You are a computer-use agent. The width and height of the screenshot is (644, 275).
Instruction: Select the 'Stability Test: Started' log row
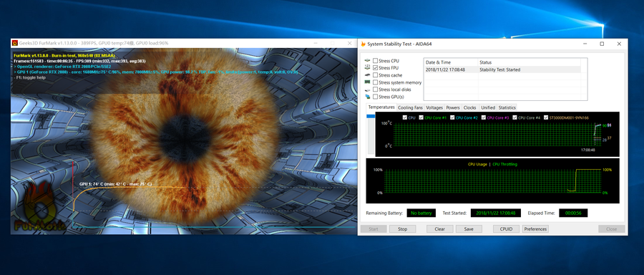point(502,70)
